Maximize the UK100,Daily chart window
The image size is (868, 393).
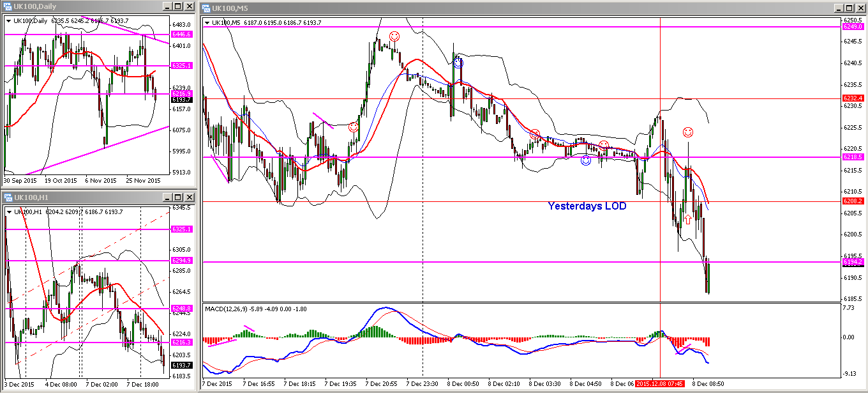(x=177, y=6)
